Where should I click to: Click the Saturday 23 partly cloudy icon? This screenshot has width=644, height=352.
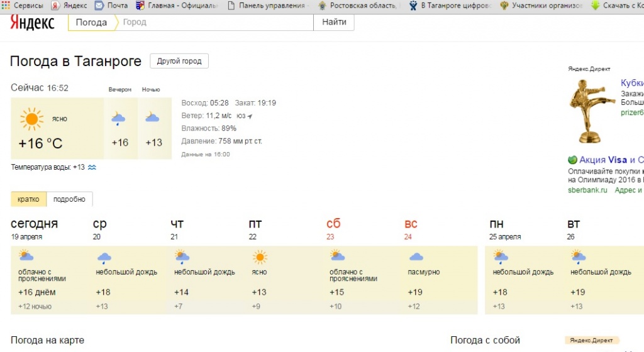[x=337, y=256]
